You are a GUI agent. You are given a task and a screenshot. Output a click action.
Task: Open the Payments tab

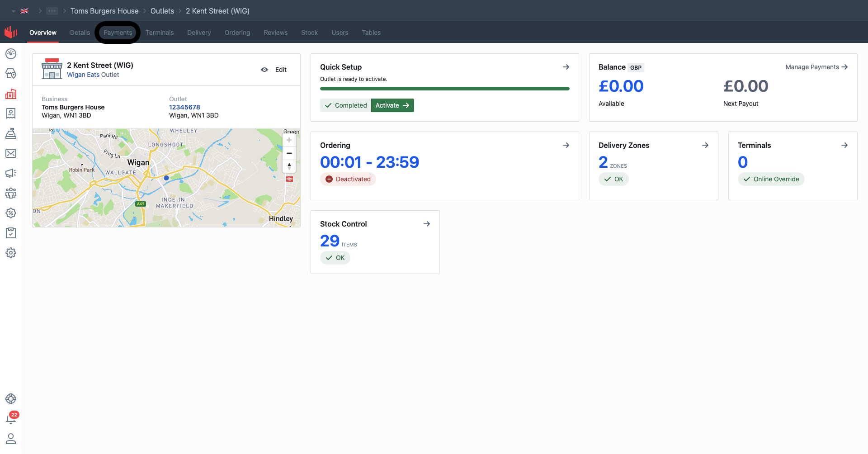click(x=118, y=33)
